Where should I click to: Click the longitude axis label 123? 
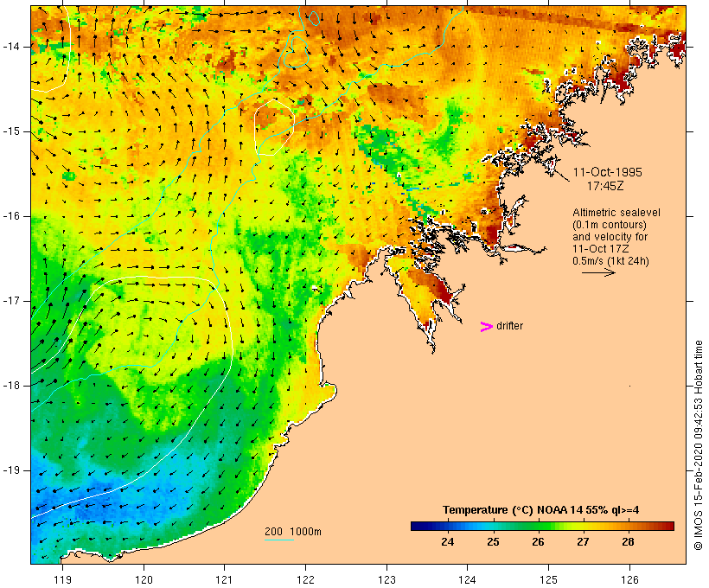click(386, 579)
